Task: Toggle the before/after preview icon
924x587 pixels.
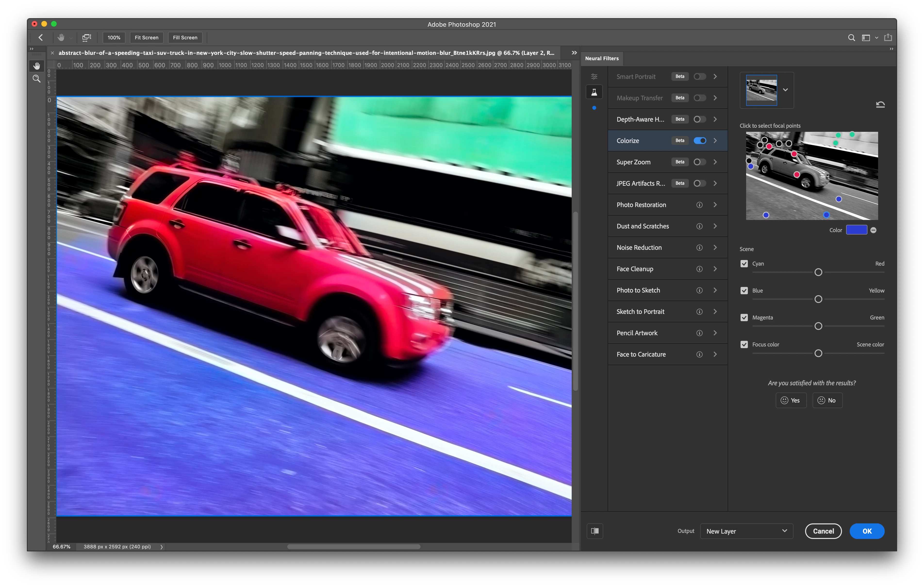Action: click(595, 531)
